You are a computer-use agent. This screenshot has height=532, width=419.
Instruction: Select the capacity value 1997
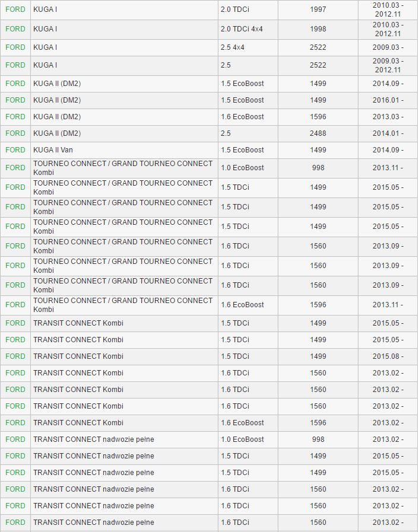click(318, 9)
